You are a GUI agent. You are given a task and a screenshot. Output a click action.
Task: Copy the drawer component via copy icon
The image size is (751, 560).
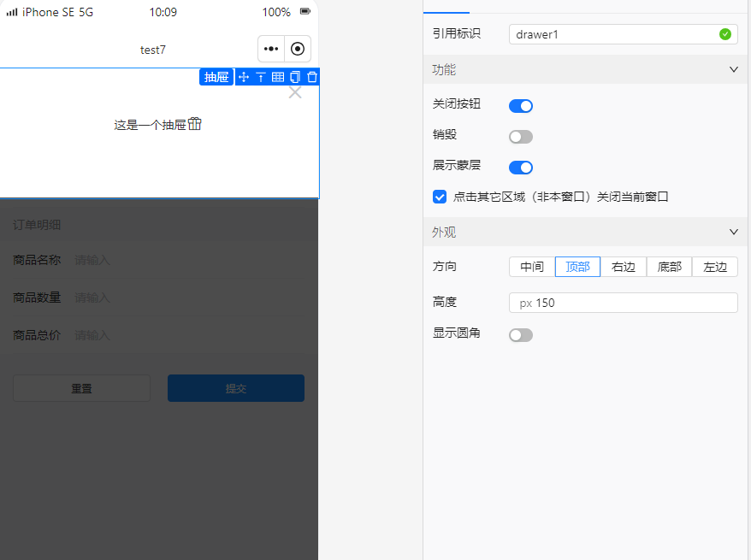point(295,77)
